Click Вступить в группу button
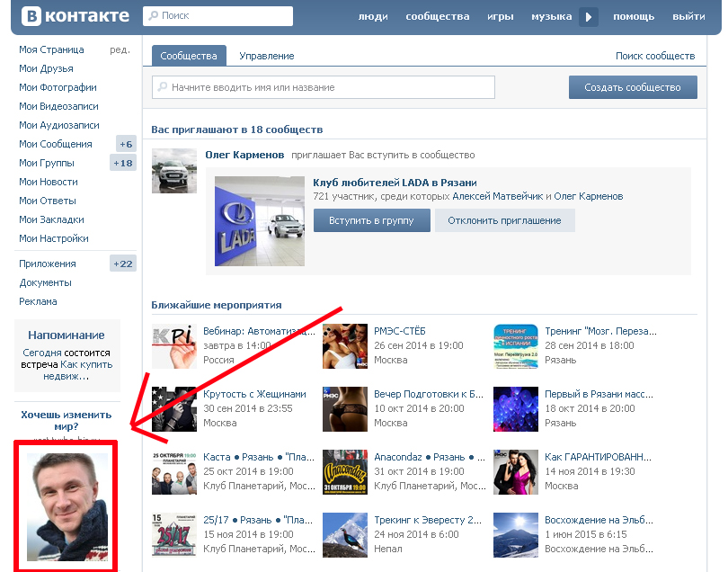 pos(371,220)
